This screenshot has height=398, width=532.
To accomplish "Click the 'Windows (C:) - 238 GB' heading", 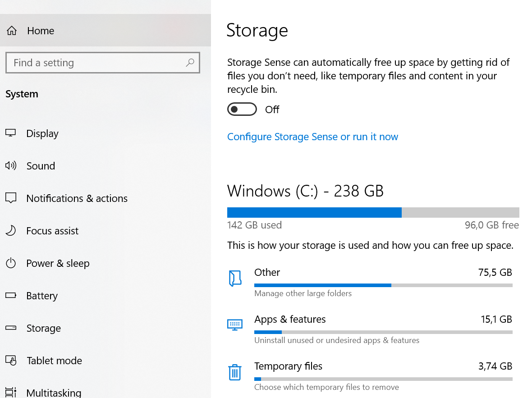I will [305, 191].
